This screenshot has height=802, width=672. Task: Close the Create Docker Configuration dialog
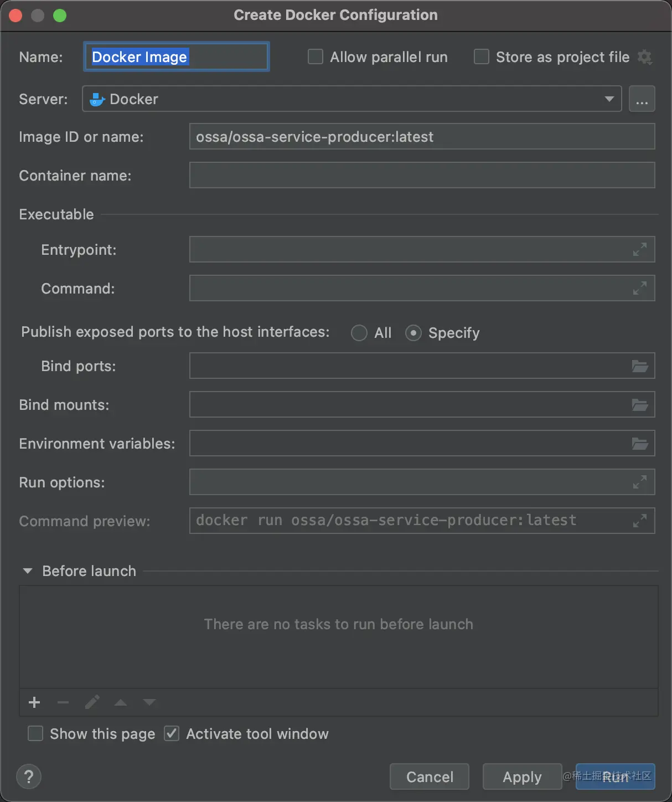click(15, 16)
